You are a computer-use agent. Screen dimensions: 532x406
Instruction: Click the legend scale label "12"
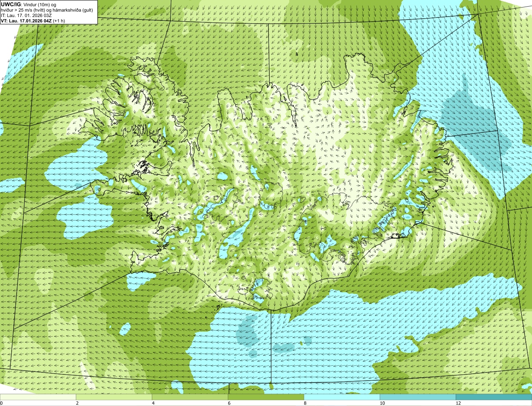click(x=458, y=403)
